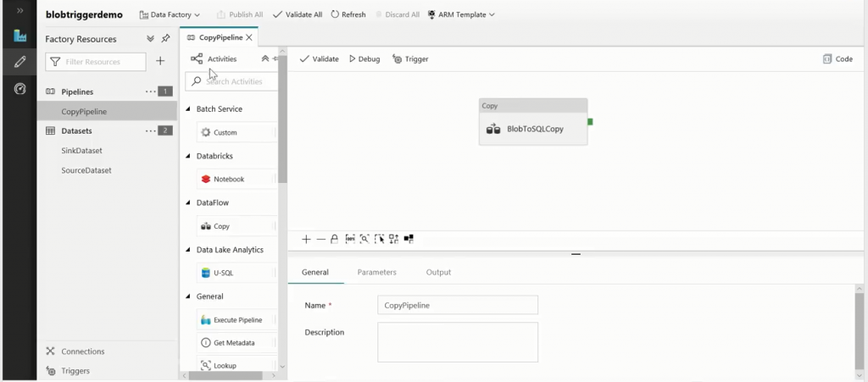
Task: Select the U-SQL activity
Action: 237,273
